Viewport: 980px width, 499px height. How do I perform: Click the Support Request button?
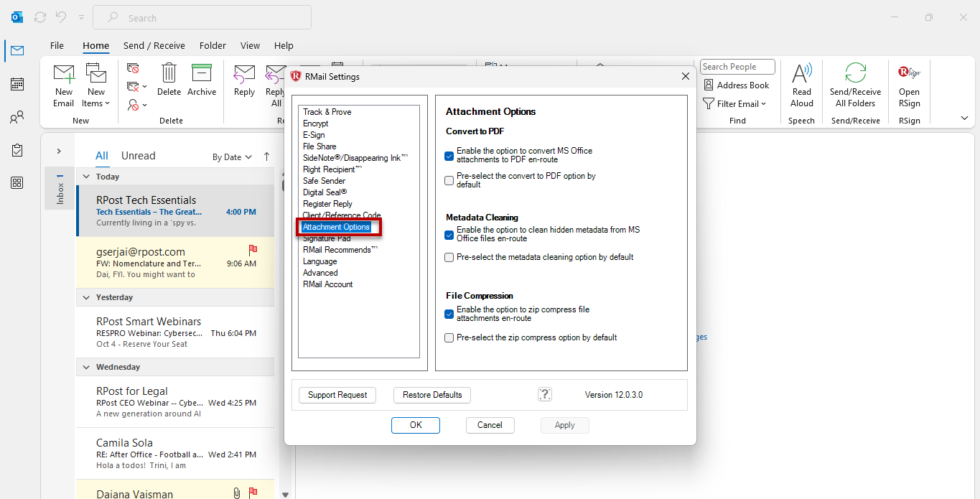point(337,395)
